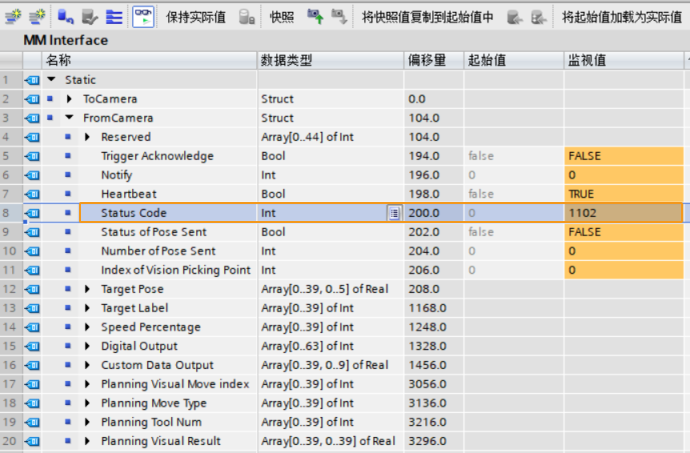The width and height of the screenshot is (690, 453).
Task: Click data type Array[0..44] of Int
Action: point(330,137)
